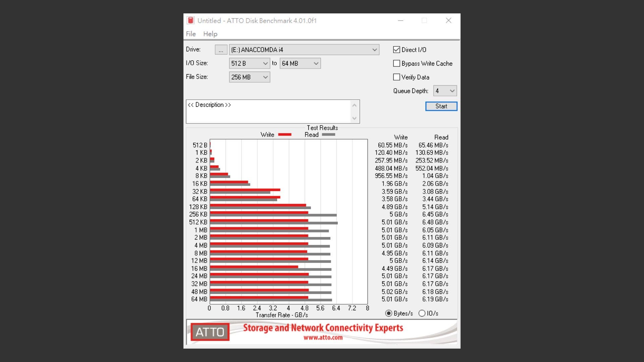Image resolution: width=644 pixels, height=362 pixels.
Task: Click the '3.59 GB/s' write value
Action: point(395,191)
